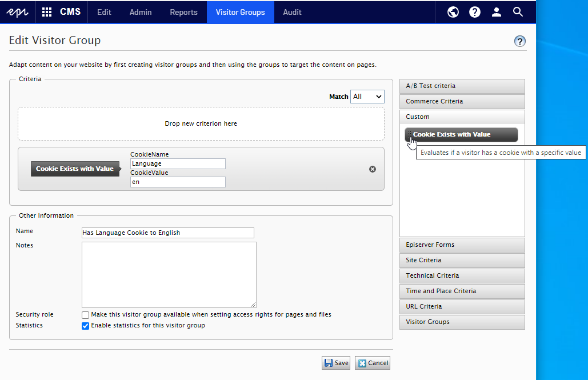Screen dimensions: 588x380
Task: Remove the Cookie Exists with Value criterion
Action: pos(373,169)
